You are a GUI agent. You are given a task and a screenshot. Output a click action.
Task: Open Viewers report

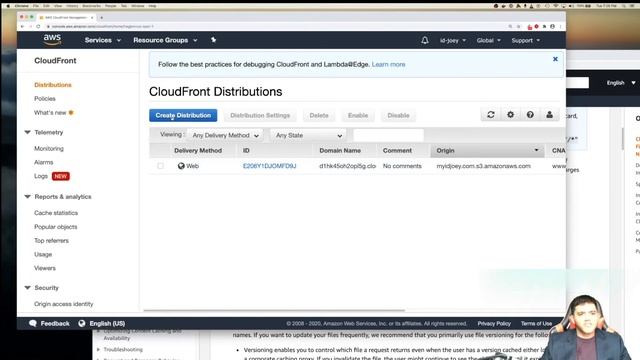[x=45, y=268]
